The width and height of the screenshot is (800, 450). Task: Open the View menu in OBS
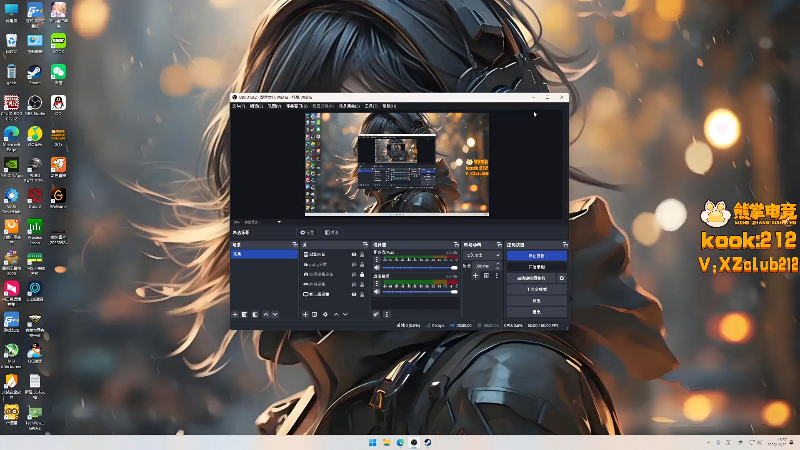point(274,106)
